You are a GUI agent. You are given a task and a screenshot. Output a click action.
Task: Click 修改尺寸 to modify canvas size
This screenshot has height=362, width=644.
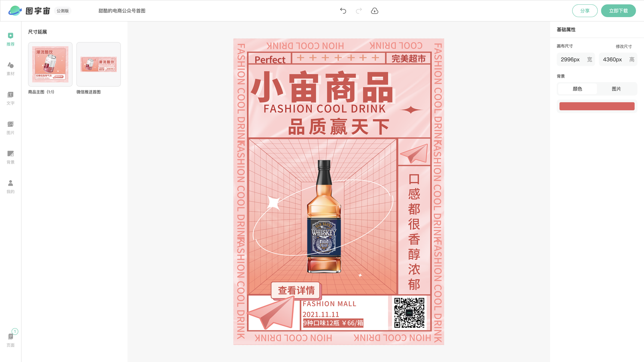tap(623, 46)
